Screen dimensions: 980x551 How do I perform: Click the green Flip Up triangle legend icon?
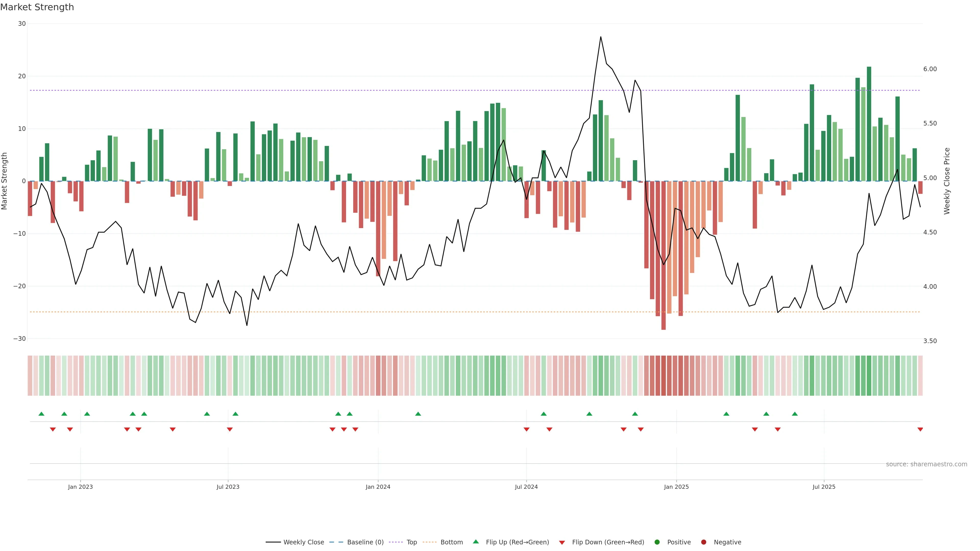[475, 542]
